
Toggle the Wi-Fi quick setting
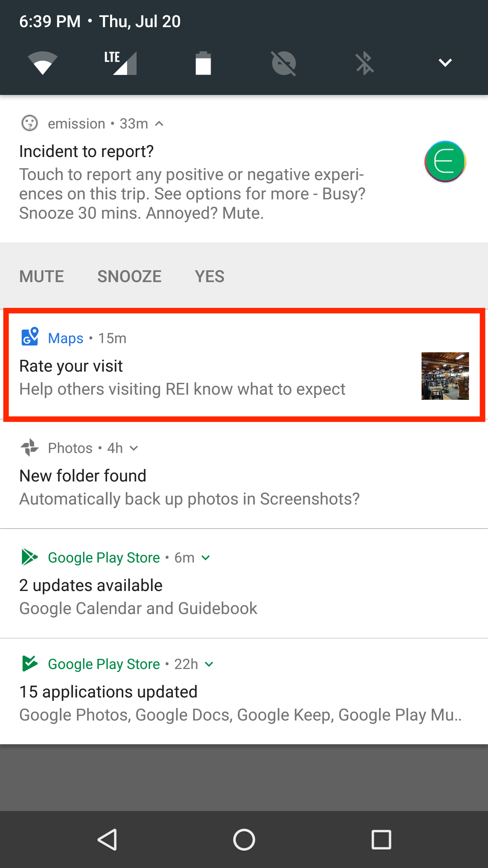[x=43, y=63]
